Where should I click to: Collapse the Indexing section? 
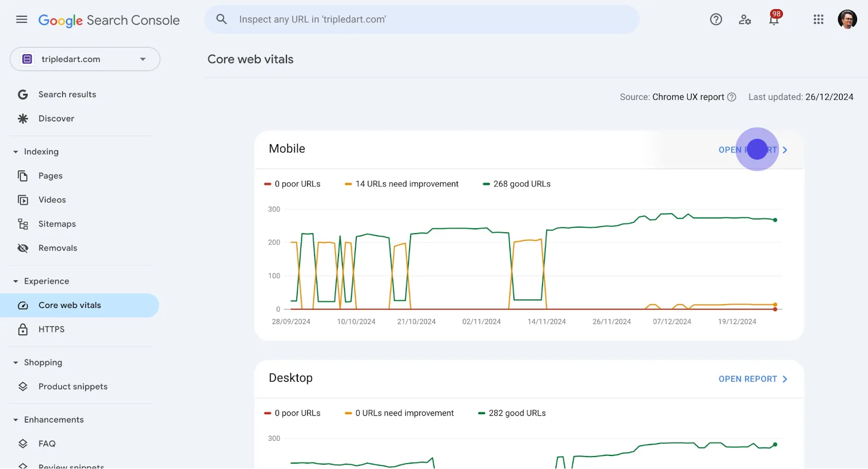click(16, 152)
